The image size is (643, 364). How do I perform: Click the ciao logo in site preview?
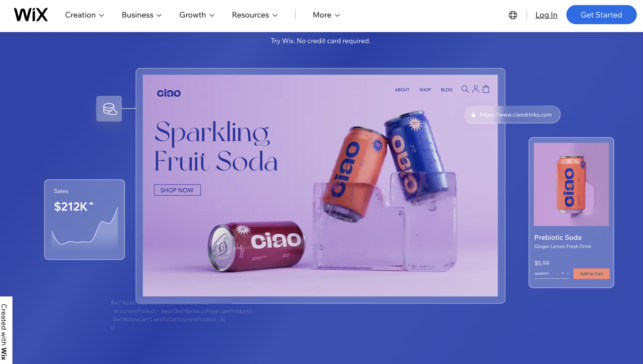click(x=169, y=93)
